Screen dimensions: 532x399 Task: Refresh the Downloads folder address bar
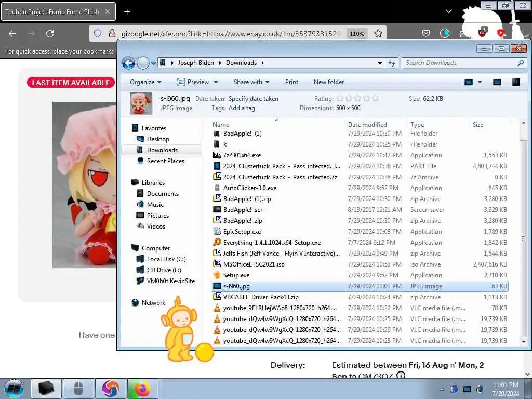(x=392, y=63)
